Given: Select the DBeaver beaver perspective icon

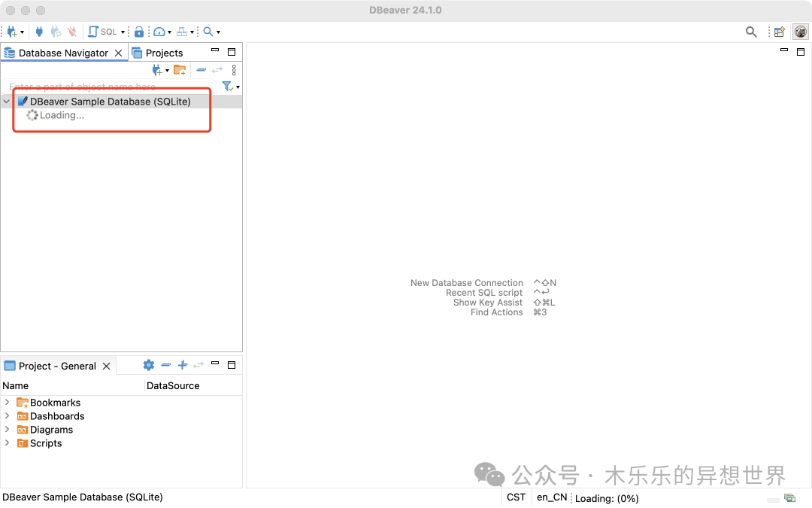Looking at the screenshot, I should click(801, 32).
